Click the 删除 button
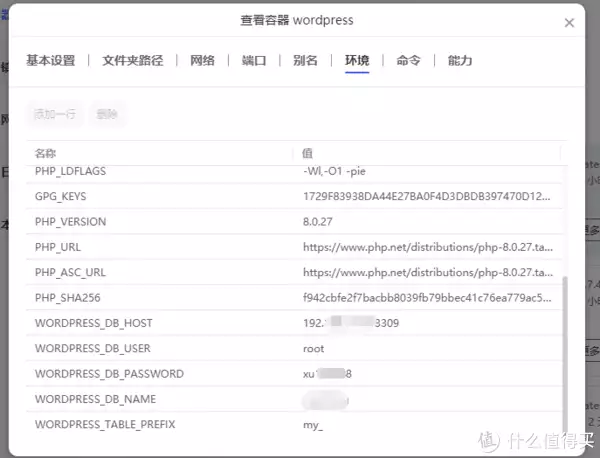 (107, 114)
